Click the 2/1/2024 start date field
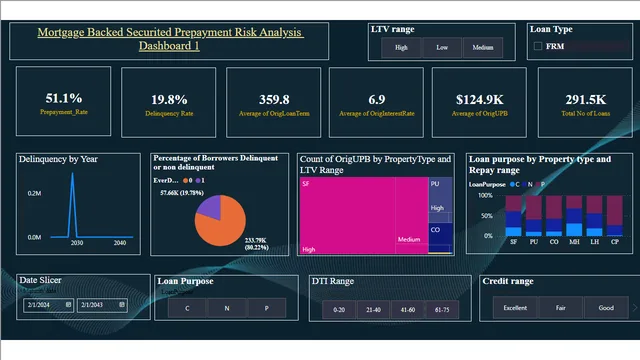This screenshot has height=360, width=640. (x=48, y=305)
